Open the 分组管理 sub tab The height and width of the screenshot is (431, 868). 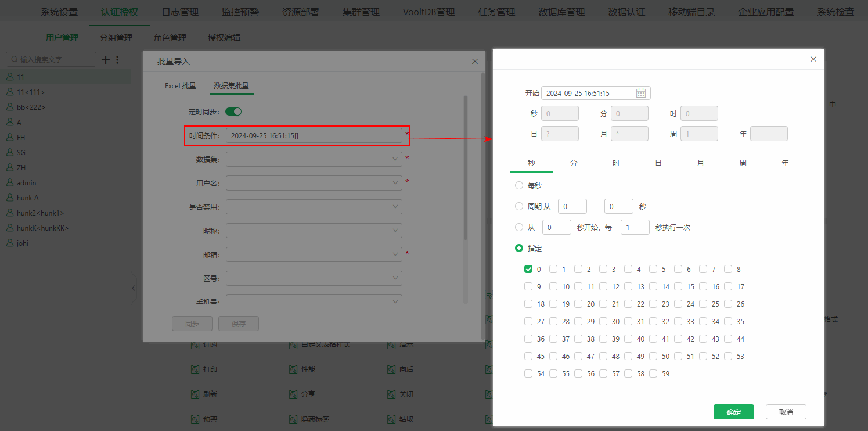tap(116, 38)
